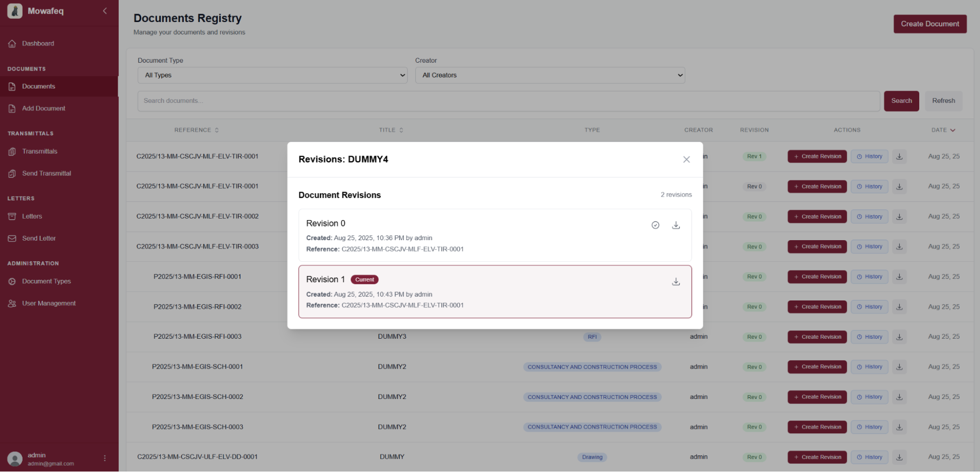Download Revision 1 current file

pos(676,282)
